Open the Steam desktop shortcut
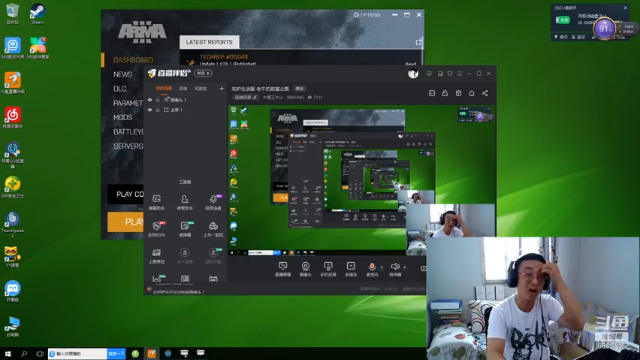The image size is (640, 360). (x=38, y=13)
